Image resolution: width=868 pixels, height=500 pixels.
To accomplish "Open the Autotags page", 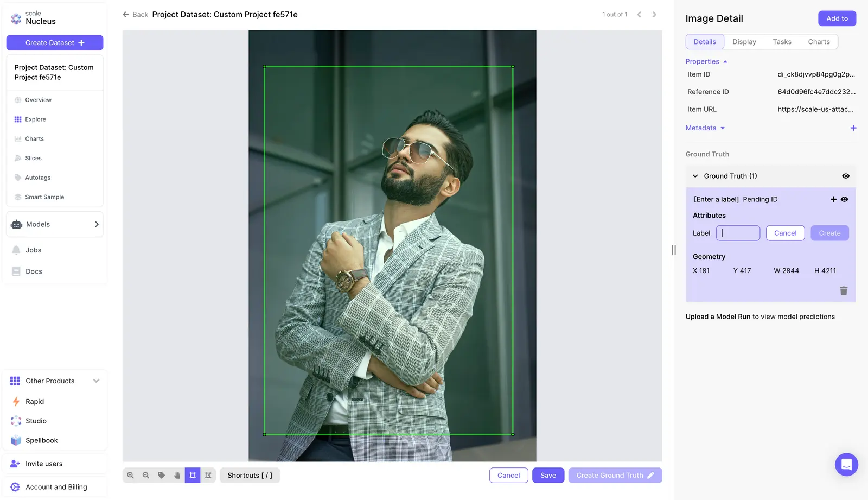I will click(x=38, y=177).
